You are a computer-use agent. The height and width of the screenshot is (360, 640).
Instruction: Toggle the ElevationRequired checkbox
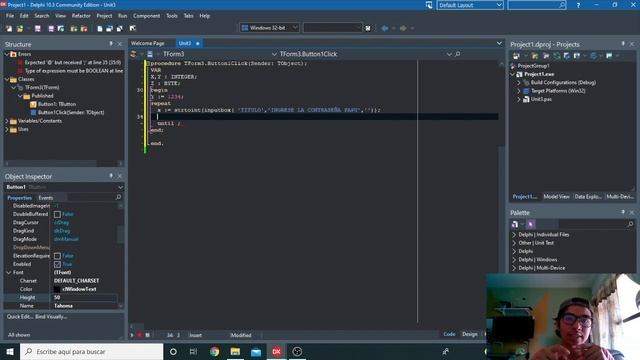click(x=57, y=256)
